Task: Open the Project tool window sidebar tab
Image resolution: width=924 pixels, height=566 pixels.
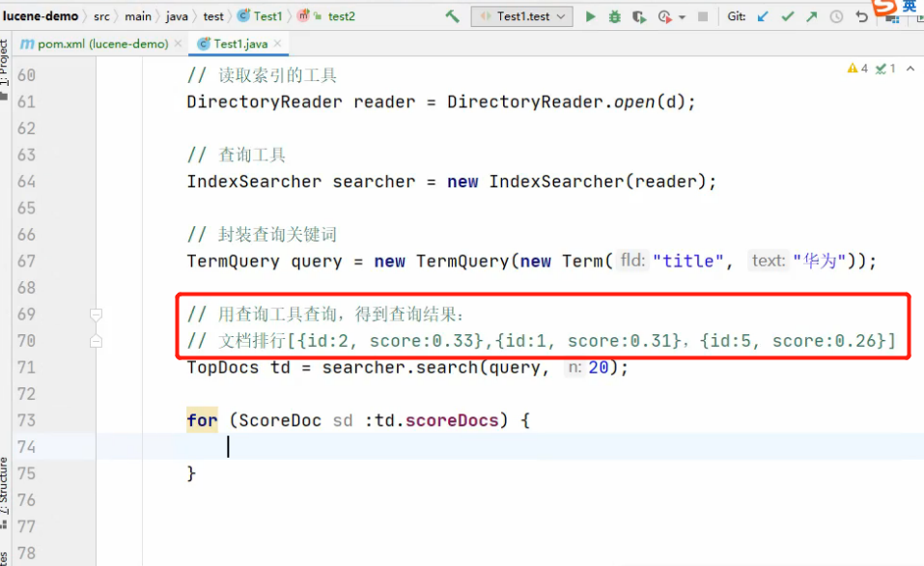Action: click(5, 69)
